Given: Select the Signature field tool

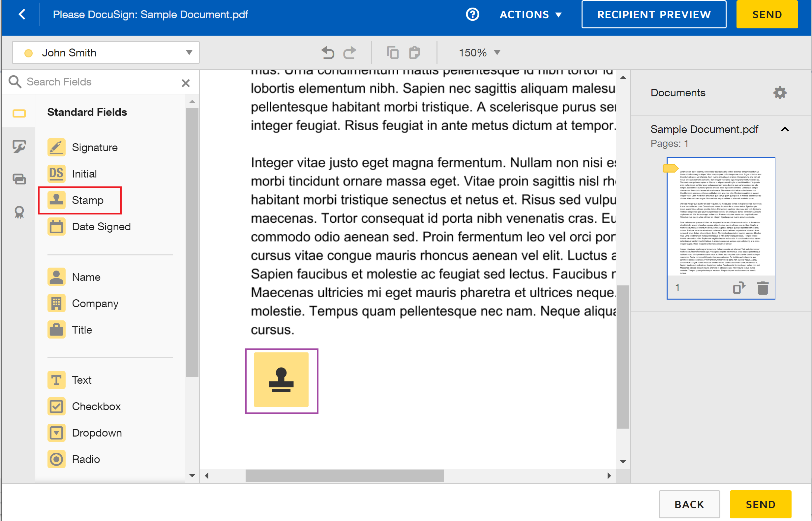Looking at the screenshot, I should click(x=95, y=147).
